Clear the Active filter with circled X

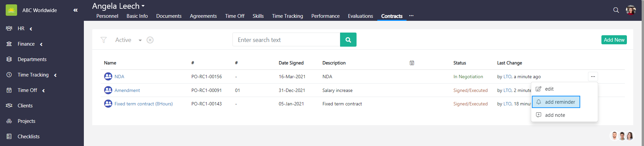[x=150, y=40]
